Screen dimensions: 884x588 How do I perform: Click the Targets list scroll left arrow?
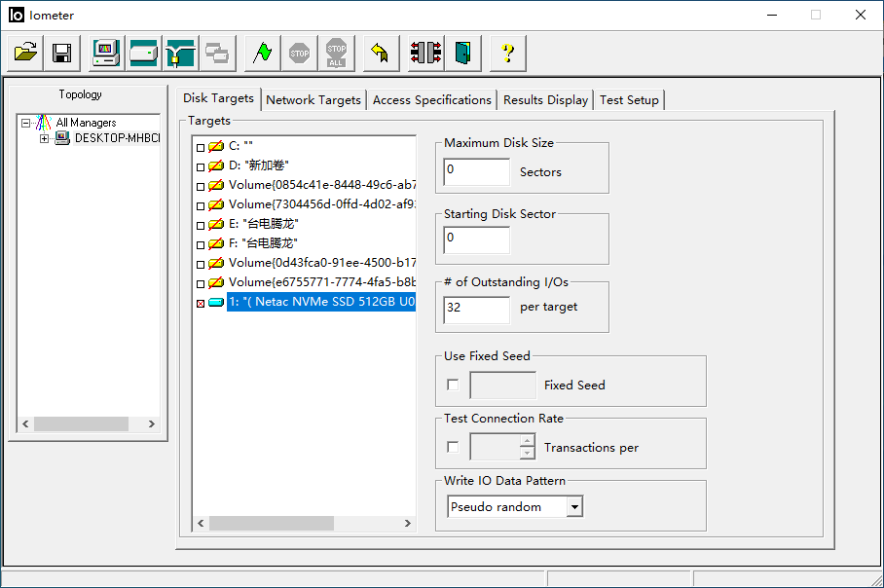[202, 523]
